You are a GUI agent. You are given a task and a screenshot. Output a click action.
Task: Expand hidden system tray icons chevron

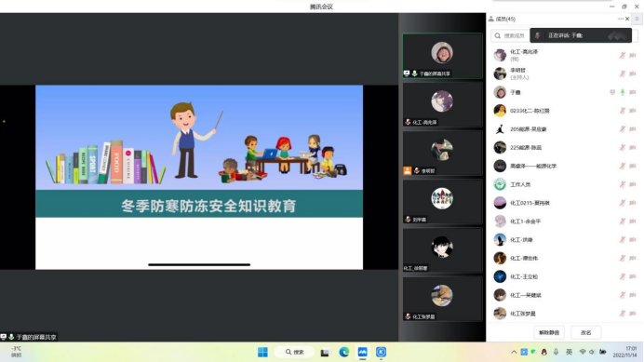514,352
